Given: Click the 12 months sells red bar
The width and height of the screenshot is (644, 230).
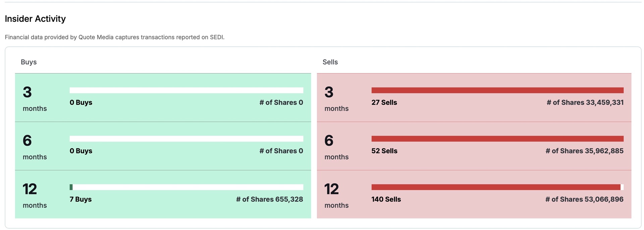Looking at the screenshot, I should point(496,187).
